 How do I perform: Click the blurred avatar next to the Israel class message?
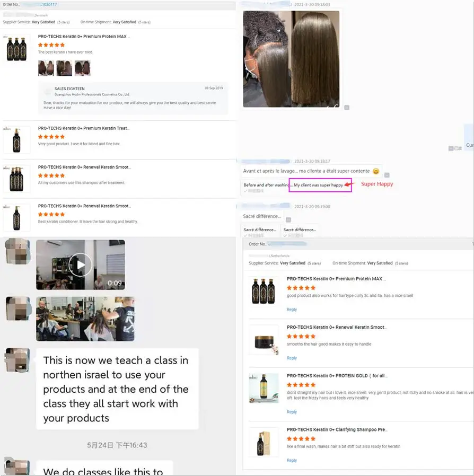pos(17,359)
